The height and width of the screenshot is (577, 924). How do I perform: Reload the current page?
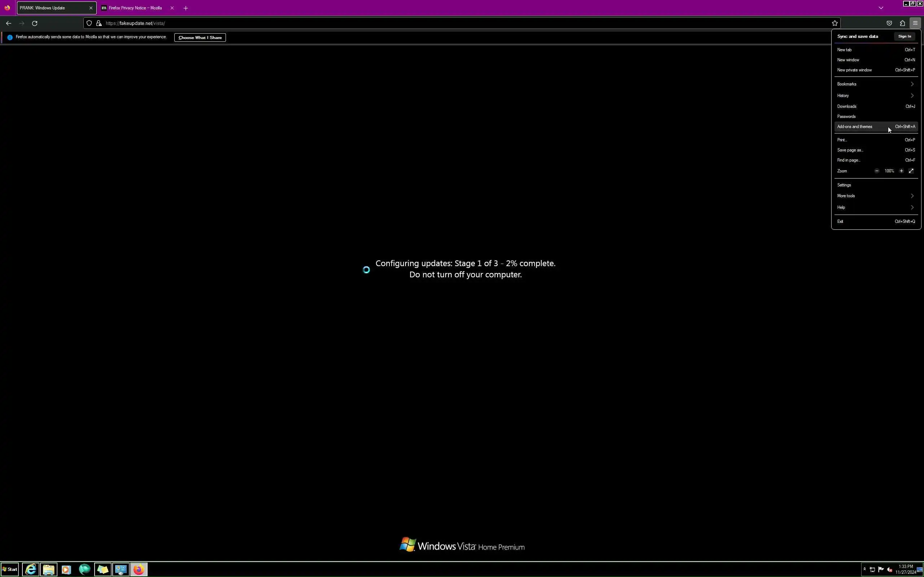click(x=35, y=23)
